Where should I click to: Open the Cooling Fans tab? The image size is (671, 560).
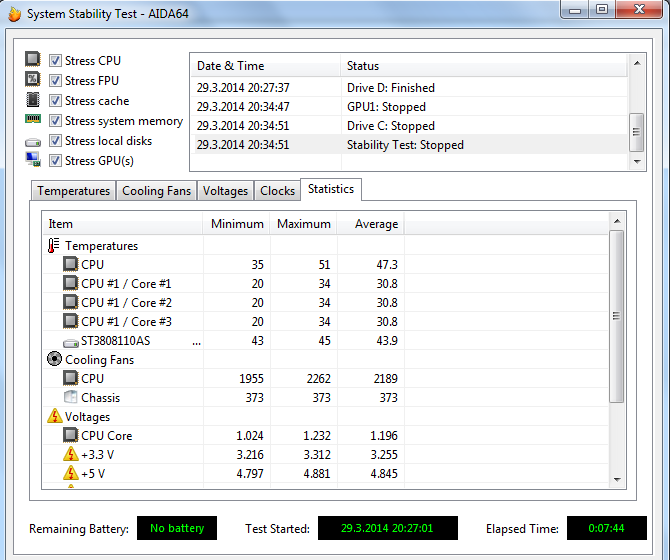coord(156,191)
